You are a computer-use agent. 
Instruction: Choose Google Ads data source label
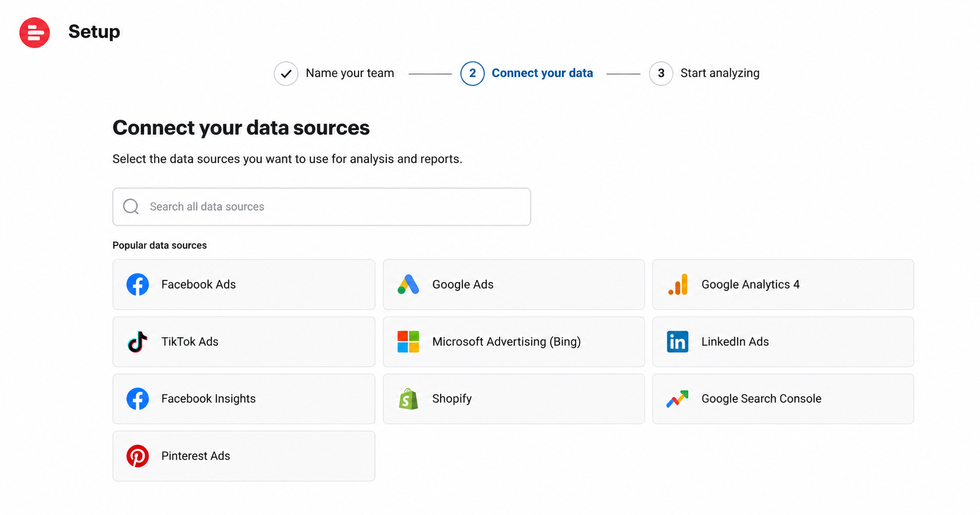[463, 284]
